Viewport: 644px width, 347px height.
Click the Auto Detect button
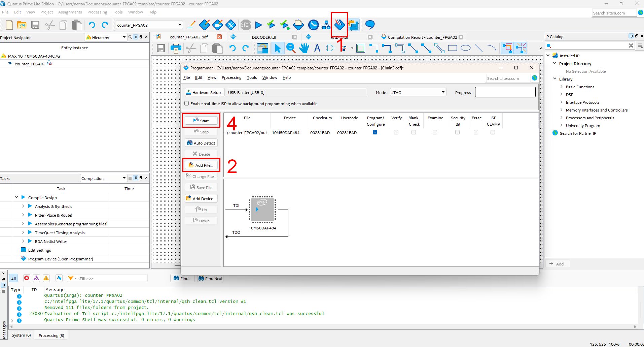(201, 143)
